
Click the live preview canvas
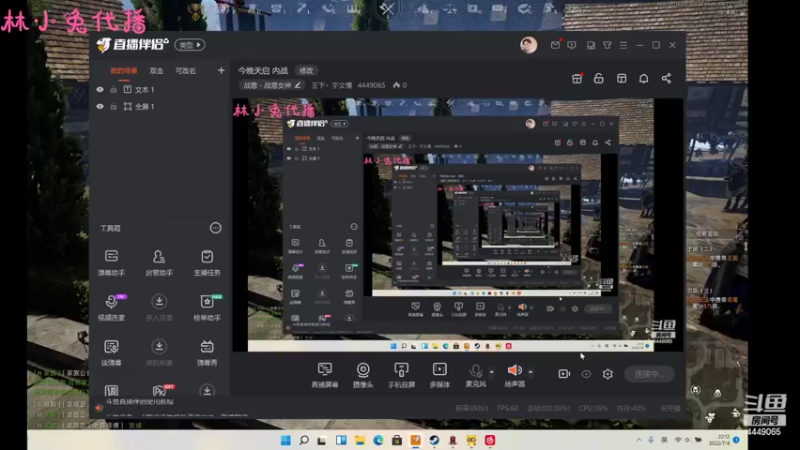458,225
